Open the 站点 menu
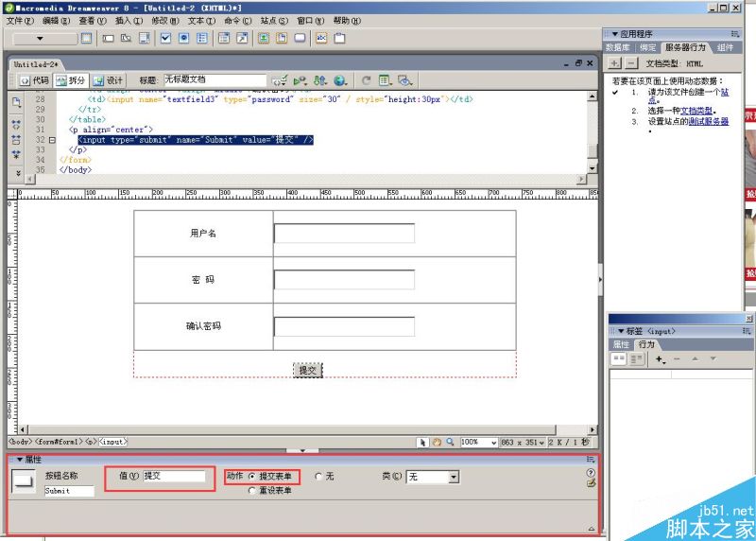The image size is (756, 541). [x=274, y=21]
